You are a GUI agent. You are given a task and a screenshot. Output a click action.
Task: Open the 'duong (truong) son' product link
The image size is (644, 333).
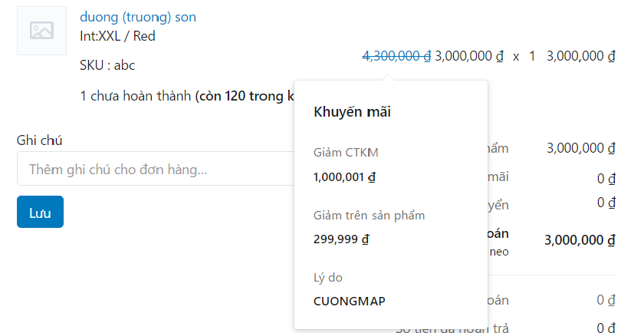click(x=137, y=16)
